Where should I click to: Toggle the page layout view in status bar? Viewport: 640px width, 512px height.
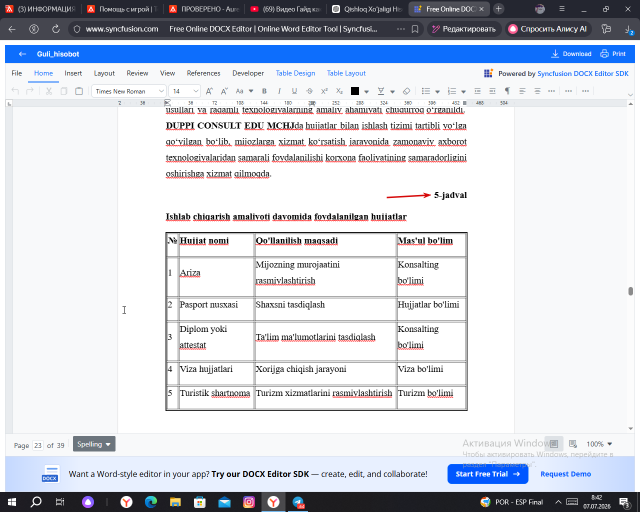coord(554,444)
